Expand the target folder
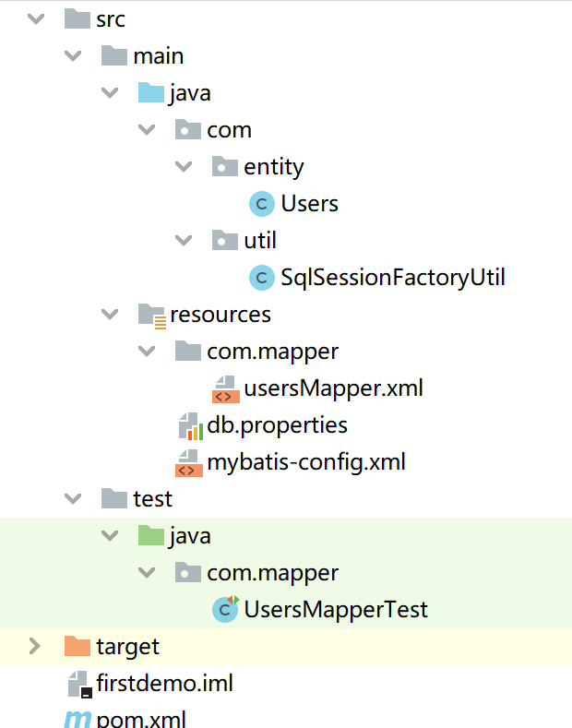This screenshot has height=728, width=572. 36,647
